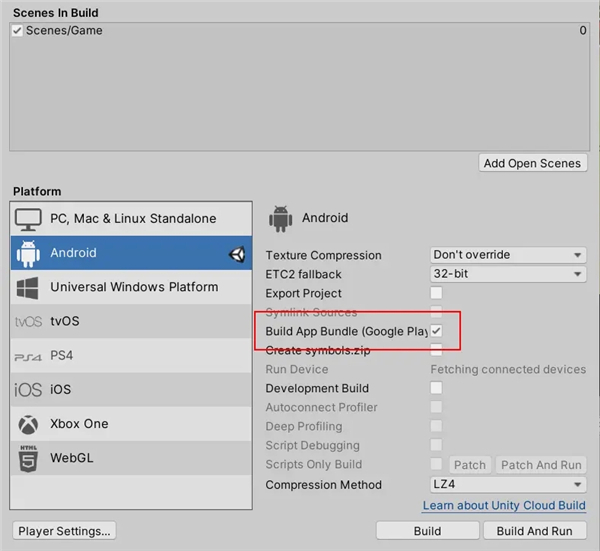Image resolution: width=600 pixels, height=551 pixels.
Task: Click the Xbox One logo icon
Action: [x=28, y=424]
